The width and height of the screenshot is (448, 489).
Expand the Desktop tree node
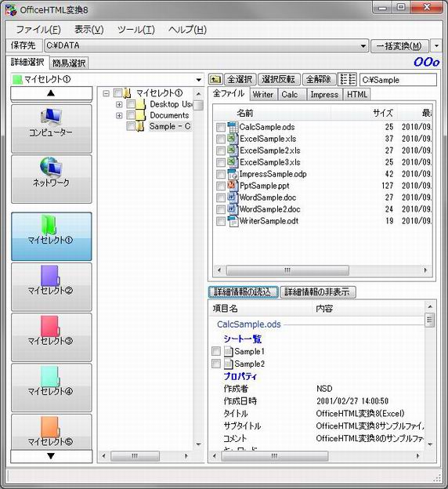click(x=119, y=104)
